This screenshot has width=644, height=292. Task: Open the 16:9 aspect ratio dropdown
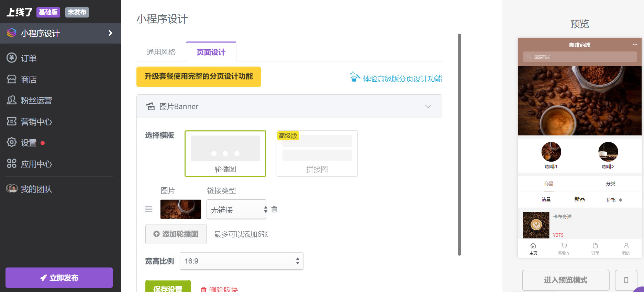tap(241, 261)
